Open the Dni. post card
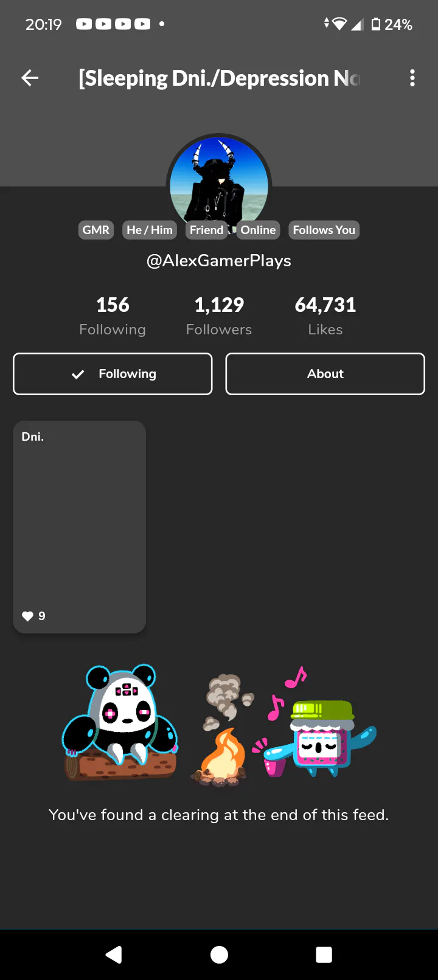 pyautogui.click(x=80, y=527)
